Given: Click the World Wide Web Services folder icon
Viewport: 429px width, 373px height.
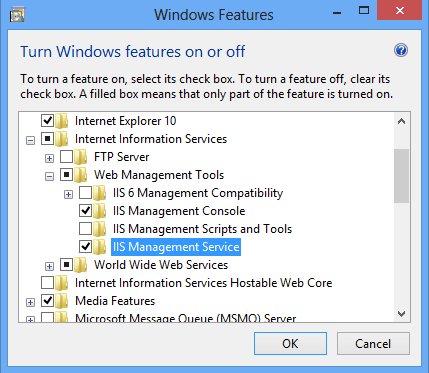Looking at the screenshot, I should coord(81,265).
